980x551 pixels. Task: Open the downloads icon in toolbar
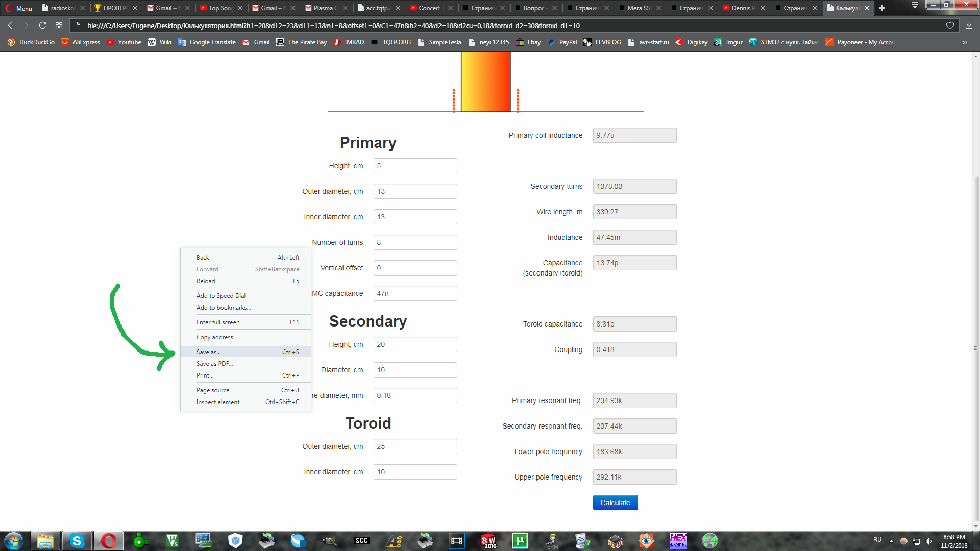969,26
